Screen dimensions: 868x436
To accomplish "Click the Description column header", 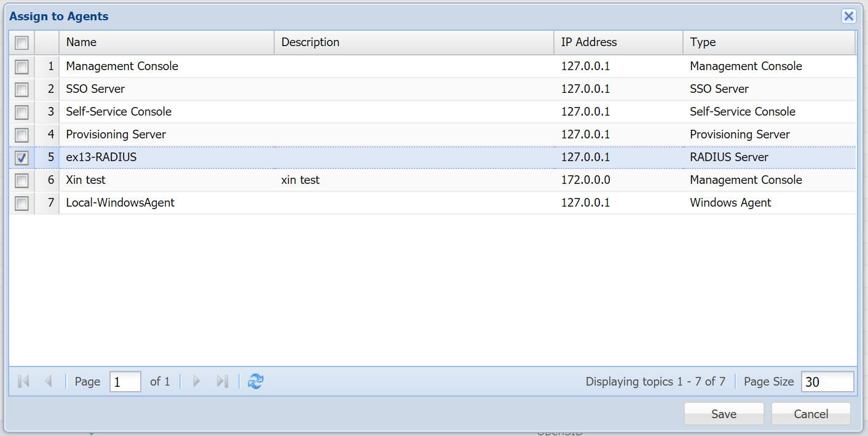I will coord(414,42).
